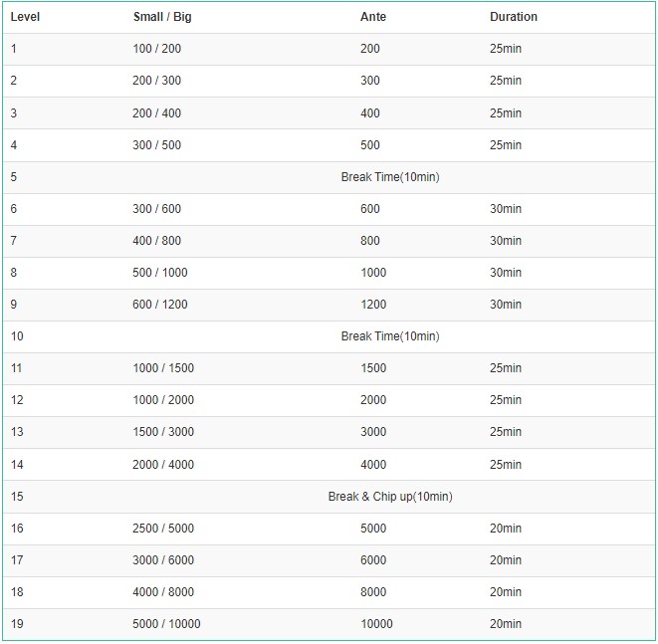This screenshot has height=644, width=658.
Task: Click the ante value 8000 in level 18
Action: [x=373, y=592]
